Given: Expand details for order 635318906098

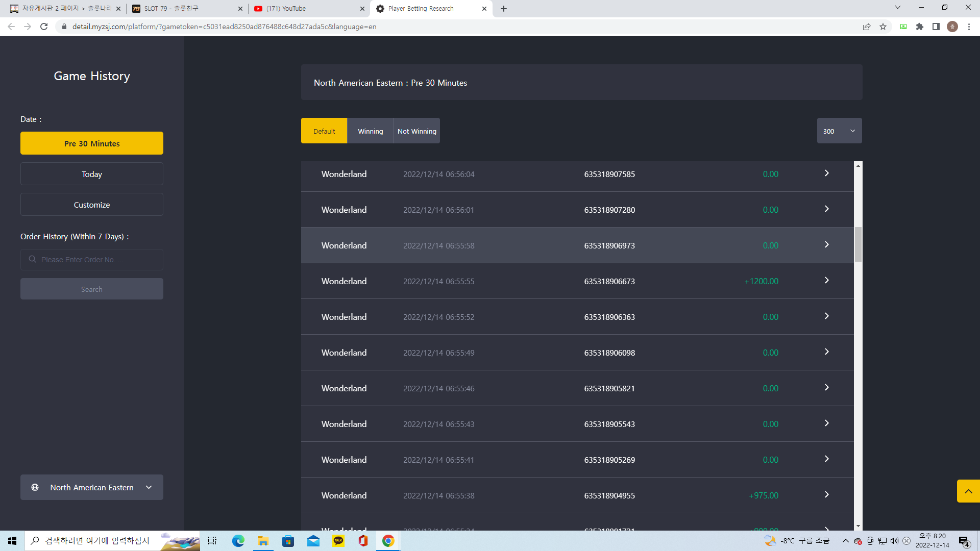Looking at the screenshot, I should [x=827, y=352].
